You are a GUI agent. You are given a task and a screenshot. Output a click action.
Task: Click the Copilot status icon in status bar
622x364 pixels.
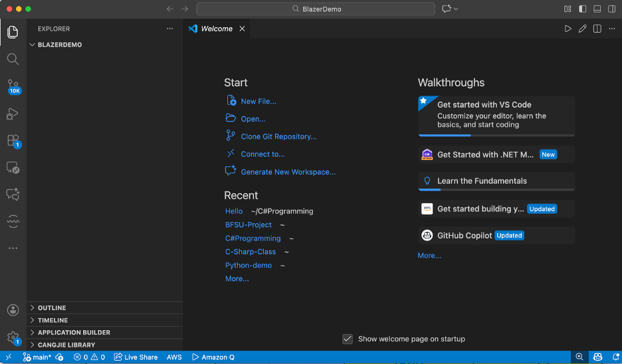pyautogui.click(x=597, y=357)
